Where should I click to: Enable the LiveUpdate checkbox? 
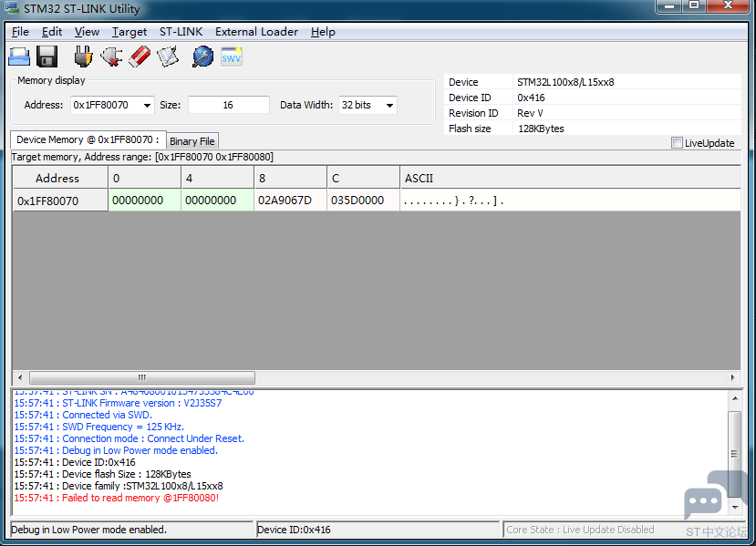tap(677, 143)
